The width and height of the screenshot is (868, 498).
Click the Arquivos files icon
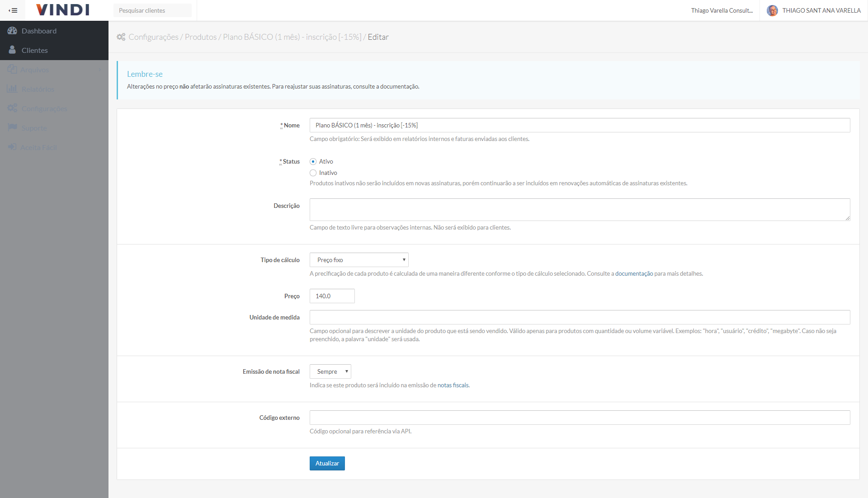[12, 70]
